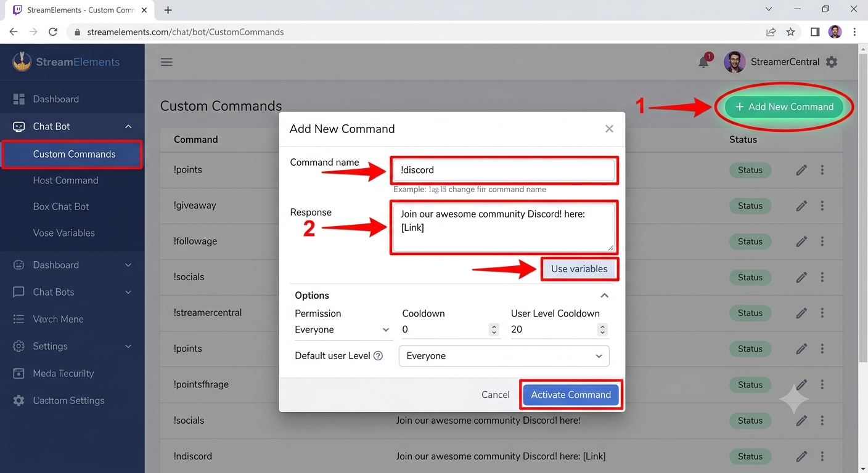The height and width of the screenshot is (473, 868).
Task: Adjust the User Level Cooldown stepper arrows
Action: click(602, 329)
